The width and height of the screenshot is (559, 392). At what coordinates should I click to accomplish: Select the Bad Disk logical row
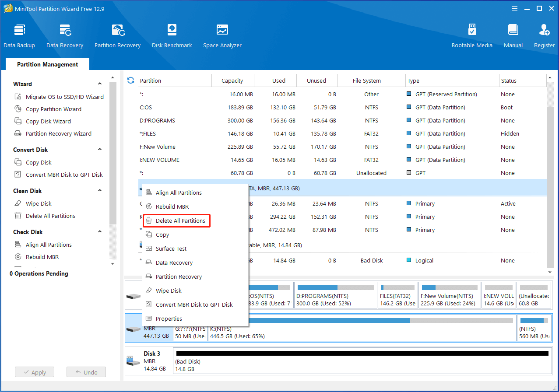click(342, 260)
